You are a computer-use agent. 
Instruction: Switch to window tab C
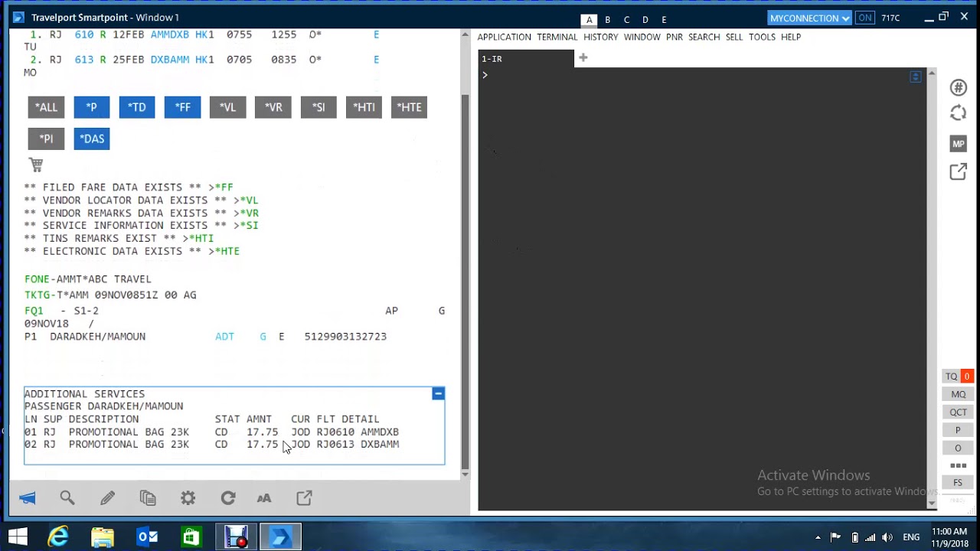coord(626,20)
